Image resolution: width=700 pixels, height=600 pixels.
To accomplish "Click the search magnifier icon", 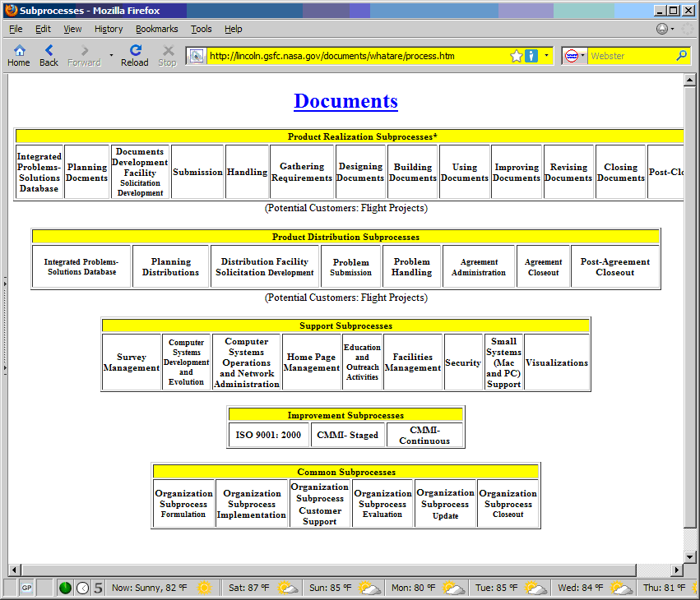I will point(681,56).
